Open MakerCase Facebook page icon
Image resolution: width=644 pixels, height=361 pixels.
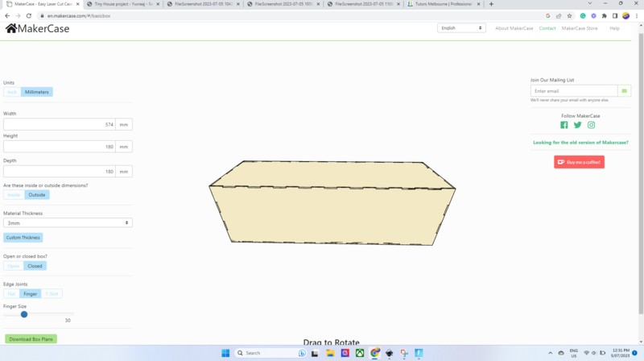(564, 125)
